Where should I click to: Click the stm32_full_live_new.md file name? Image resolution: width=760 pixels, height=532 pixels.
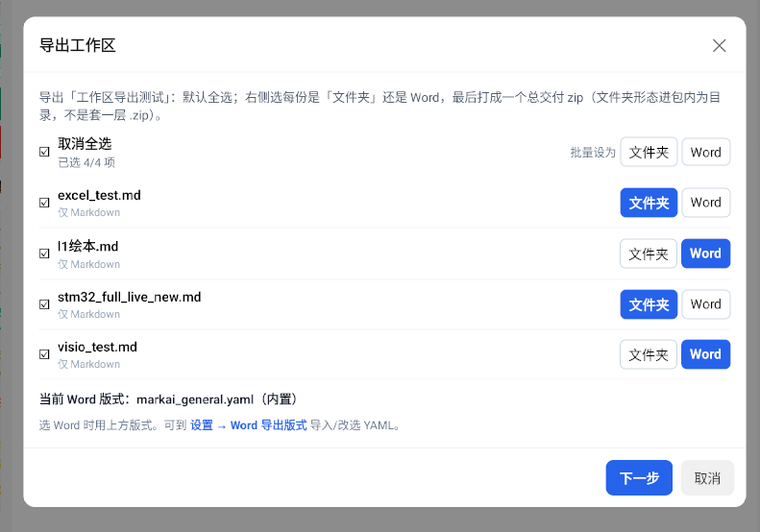pos(129,297)
